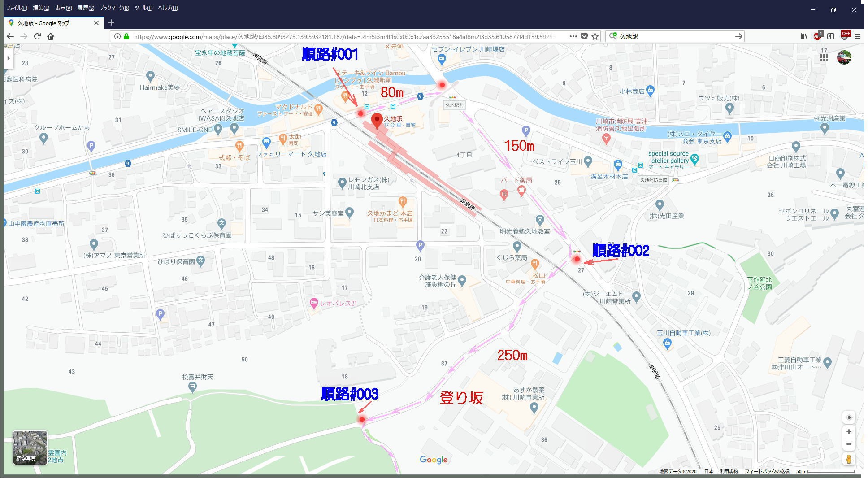
Task: Click the Google logo on the map
Action: (434, 460)
